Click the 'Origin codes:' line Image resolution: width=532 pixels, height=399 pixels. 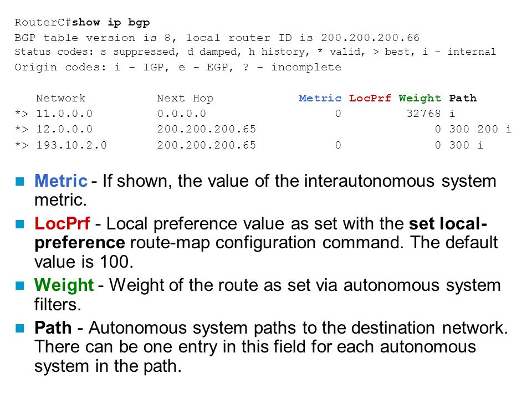[178, 67]
